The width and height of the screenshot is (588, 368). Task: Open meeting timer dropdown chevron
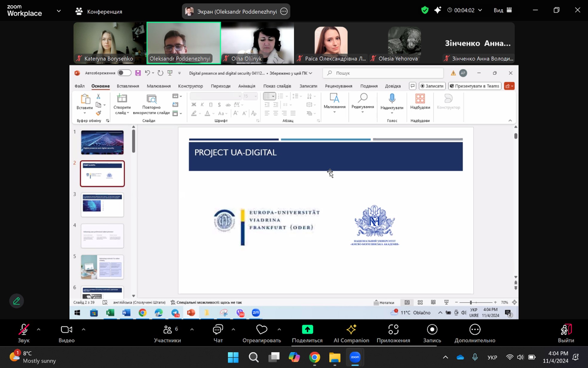(x=480, y=10)
